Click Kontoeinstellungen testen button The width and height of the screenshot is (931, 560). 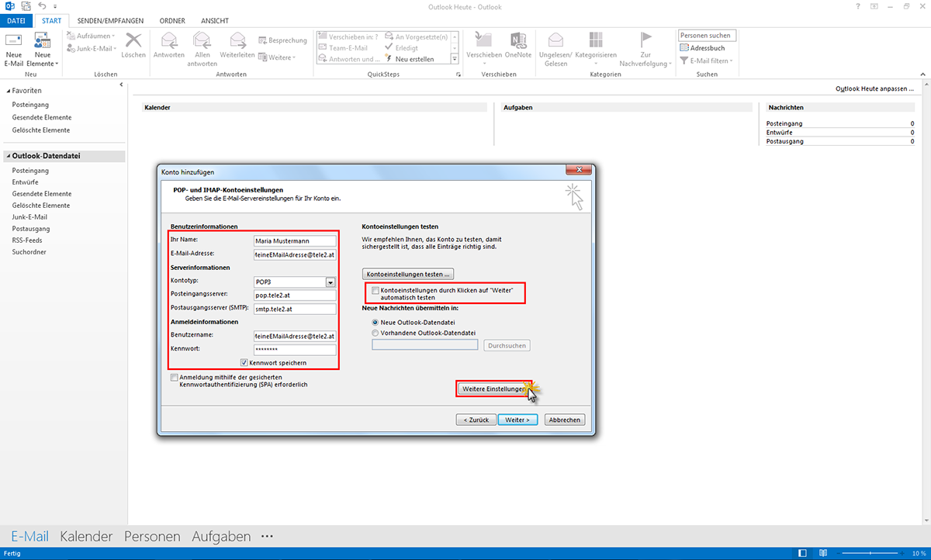(408, 275)
